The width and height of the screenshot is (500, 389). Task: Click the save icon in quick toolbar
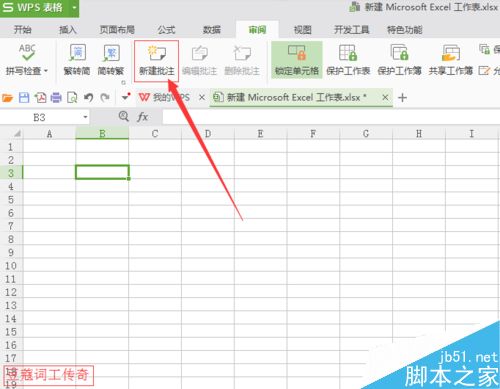pos(24,98)
